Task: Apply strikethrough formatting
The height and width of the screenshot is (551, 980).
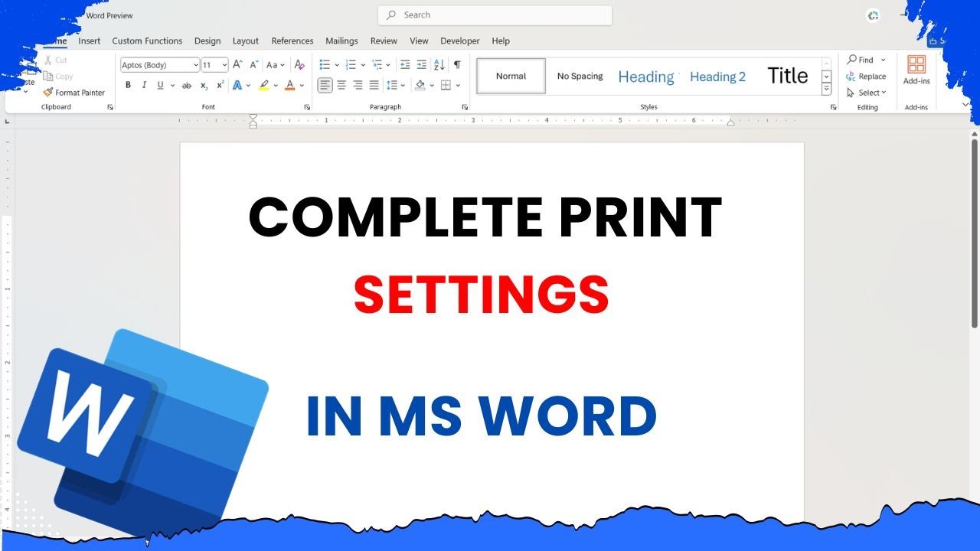Action: [187, 86]
